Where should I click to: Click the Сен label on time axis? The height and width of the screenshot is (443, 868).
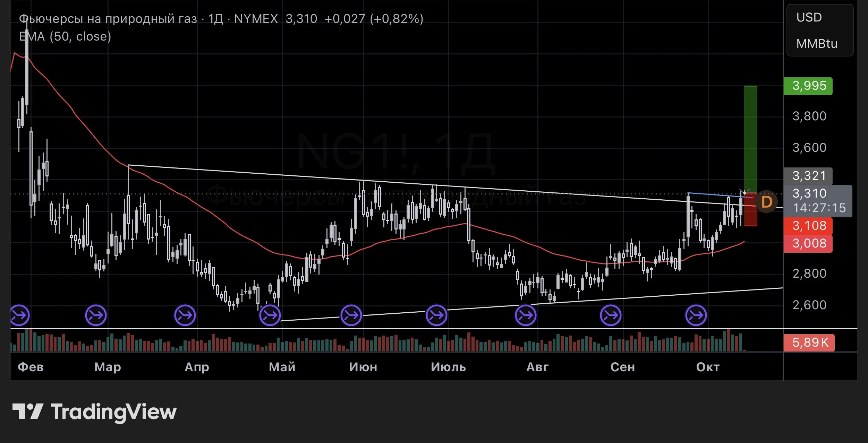click(x=623, y=367)
